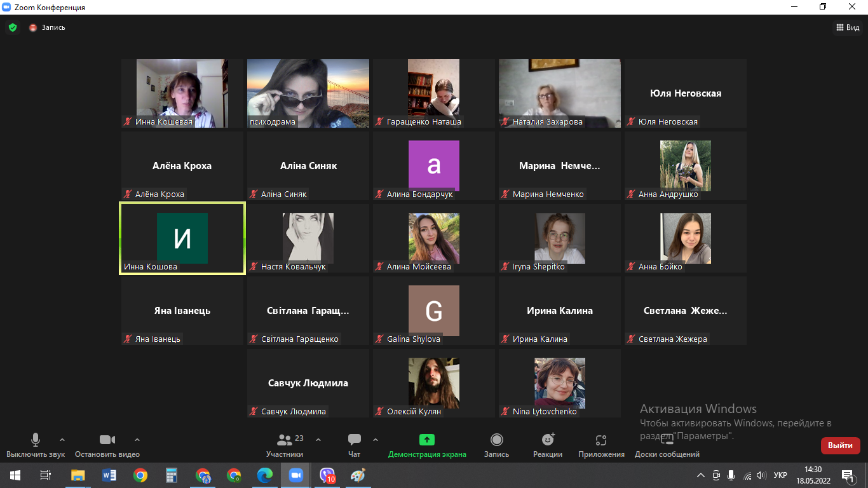Expand the arrow next to Участники
Viewport: 868px width, 488px height.
pos(318,440)
